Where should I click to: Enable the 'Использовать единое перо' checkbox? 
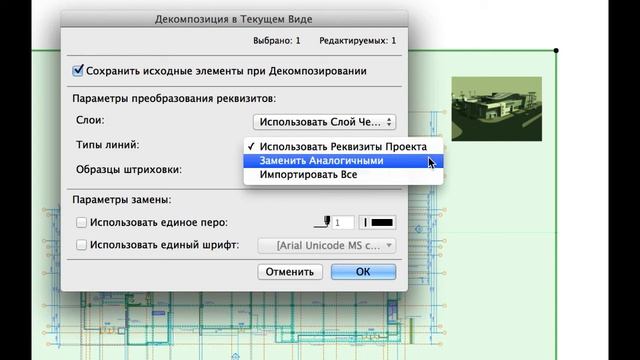point(81,222)
